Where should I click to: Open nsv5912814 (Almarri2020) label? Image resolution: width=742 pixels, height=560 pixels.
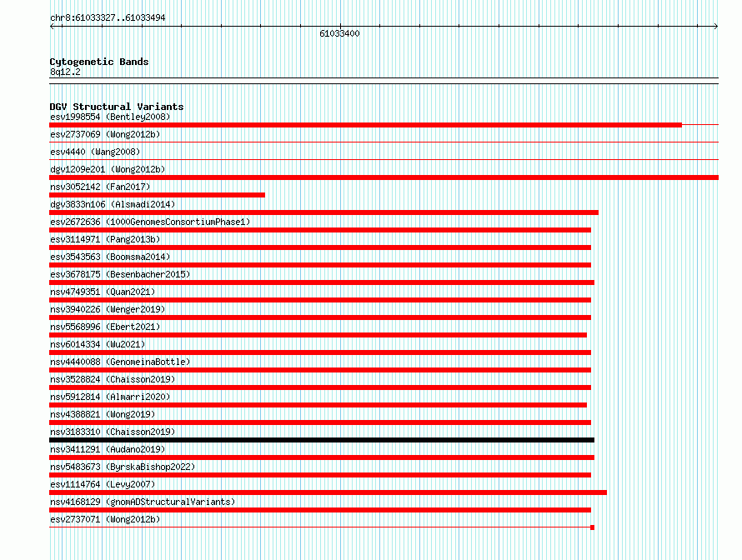click(110, 397)
